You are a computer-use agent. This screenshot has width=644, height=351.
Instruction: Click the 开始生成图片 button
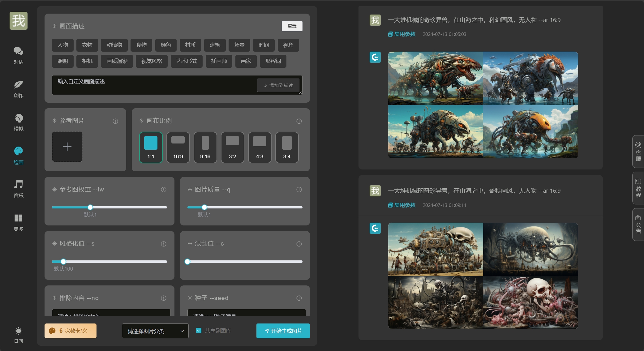tap(283, 331)
